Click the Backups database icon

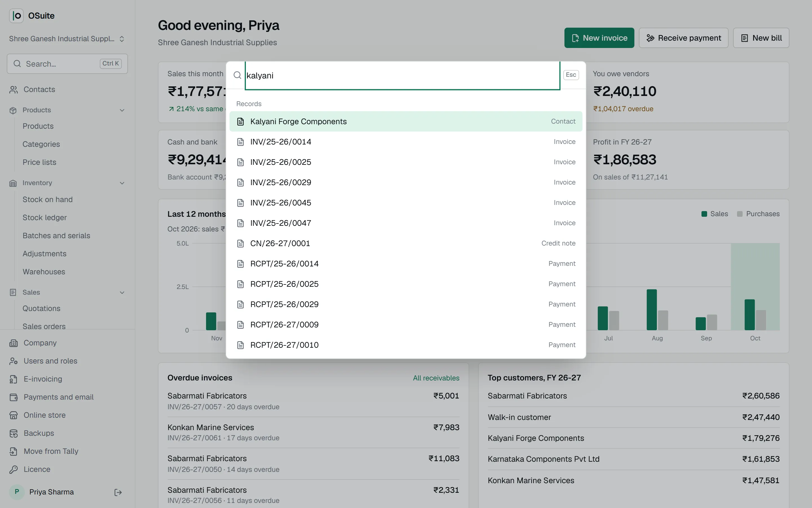14,434
